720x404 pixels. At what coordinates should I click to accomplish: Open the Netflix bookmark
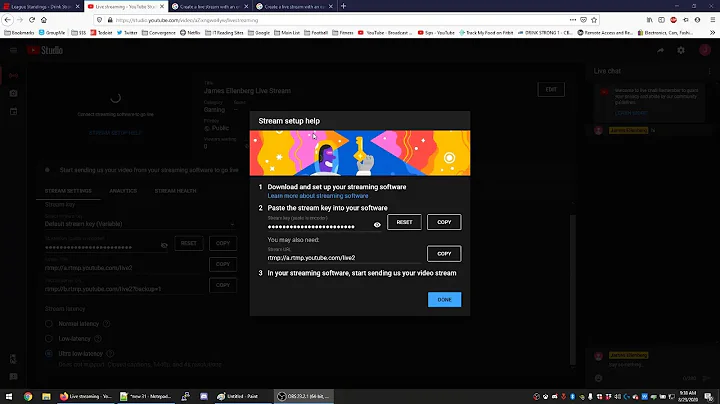click(x=190, y=33)
